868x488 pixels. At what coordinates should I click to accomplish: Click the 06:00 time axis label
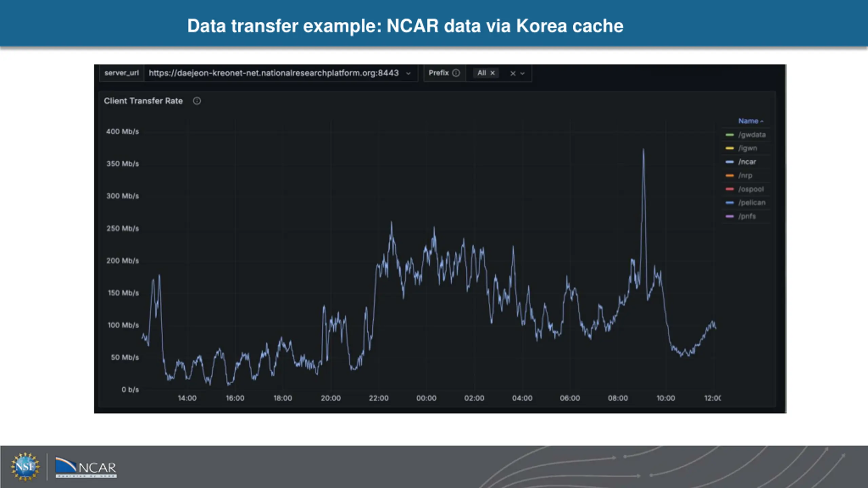click(570, 398)
